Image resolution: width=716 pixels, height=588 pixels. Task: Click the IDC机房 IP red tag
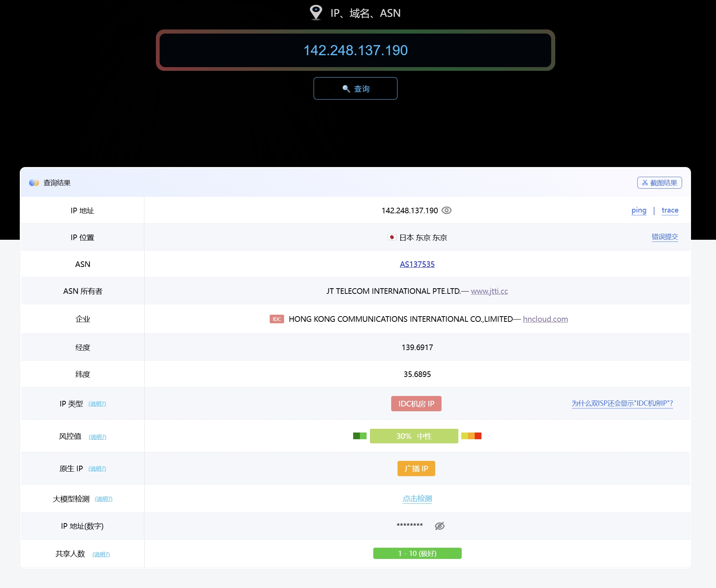point(416,403)
